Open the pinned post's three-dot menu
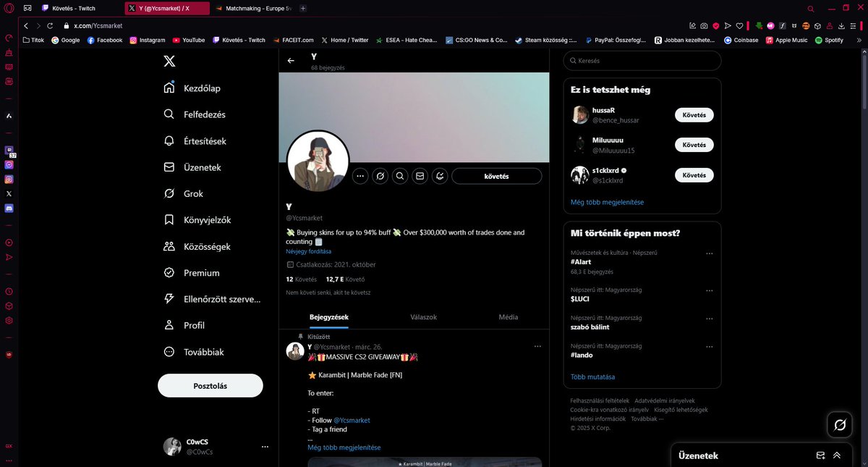 click(537, 347)
